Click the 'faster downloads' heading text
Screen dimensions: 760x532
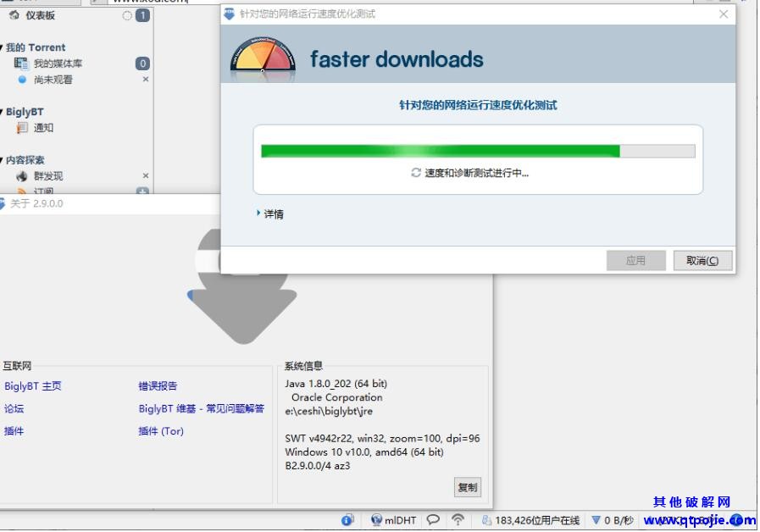[x=397, y=59]
